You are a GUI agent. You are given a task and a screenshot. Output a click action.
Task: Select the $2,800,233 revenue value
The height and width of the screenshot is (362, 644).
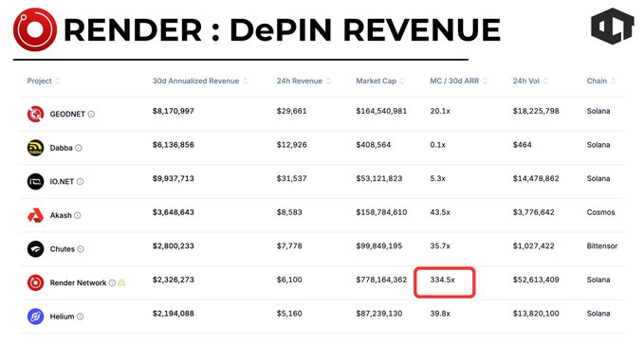point(174,245)
